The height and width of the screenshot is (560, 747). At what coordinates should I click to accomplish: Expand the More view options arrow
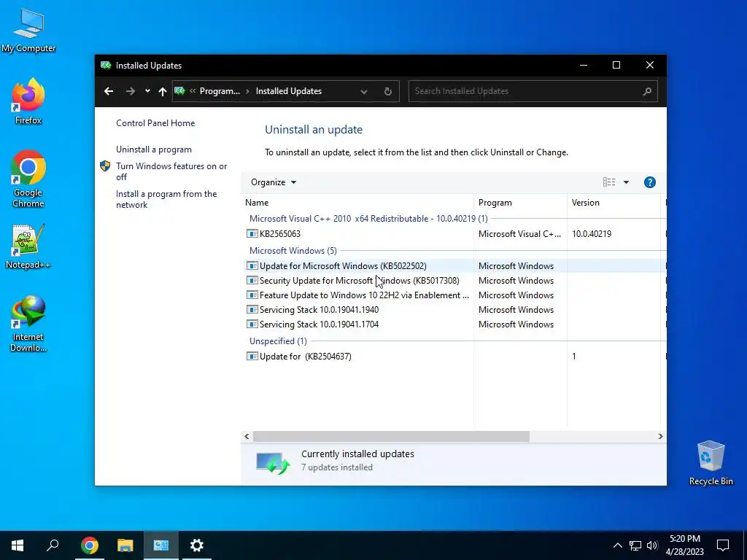click(626, 182)
